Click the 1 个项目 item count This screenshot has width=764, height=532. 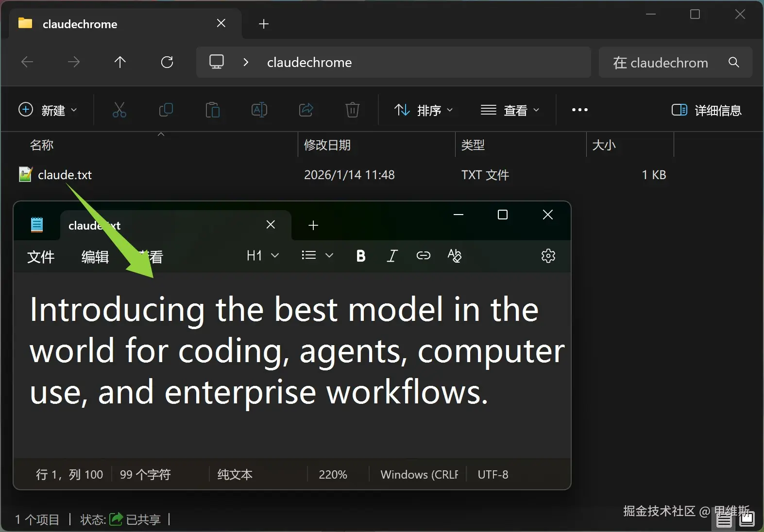[37, 519]
